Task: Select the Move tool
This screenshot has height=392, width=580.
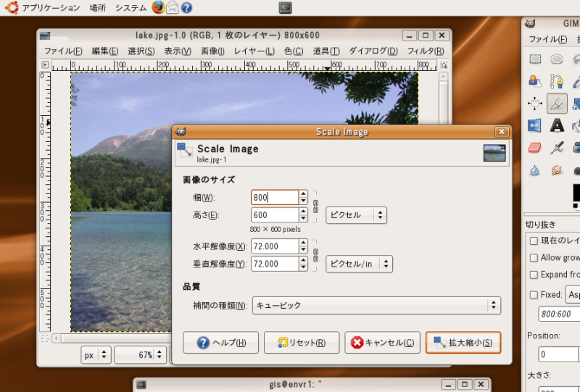Action: [x=535, y=104]
